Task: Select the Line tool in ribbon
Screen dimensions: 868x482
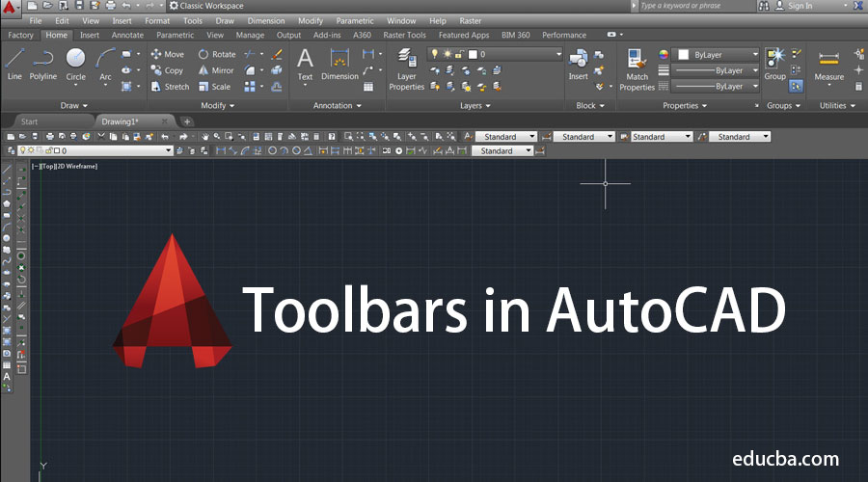Action: tap(14, 65)
